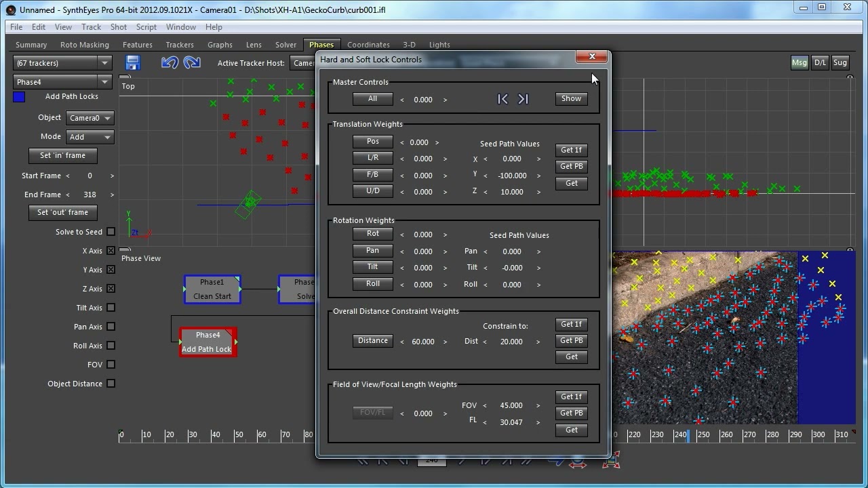This screenshot has height=488, width=868.
Task: Open the Object Camera0 dropdown
Action: click(x=90, y=118)
